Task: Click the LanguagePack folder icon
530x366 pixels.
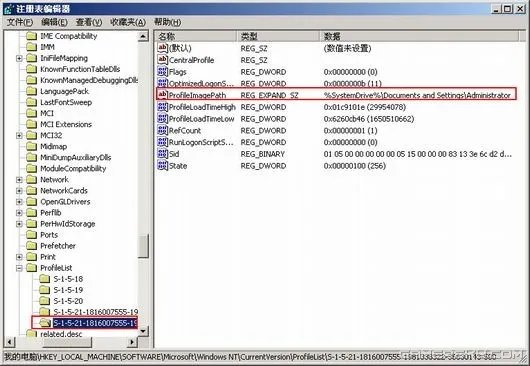Action: [31, 91]
